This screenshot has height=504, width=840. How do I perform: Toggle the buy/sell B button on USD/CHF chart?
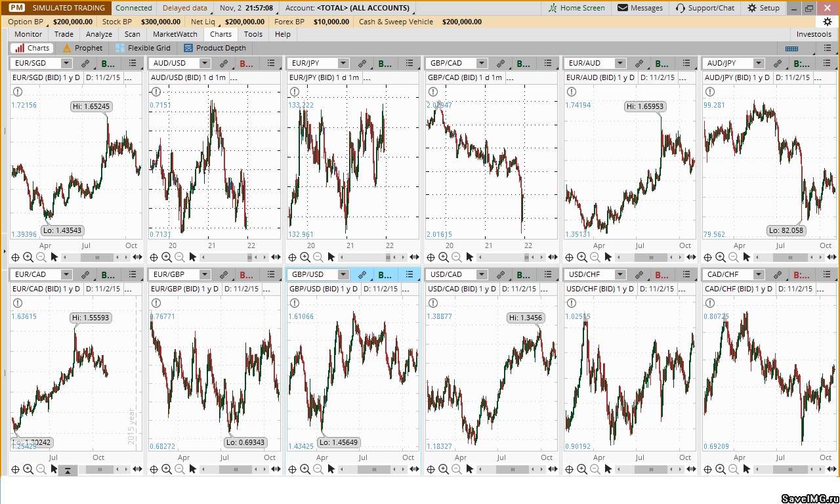point(661,275)
